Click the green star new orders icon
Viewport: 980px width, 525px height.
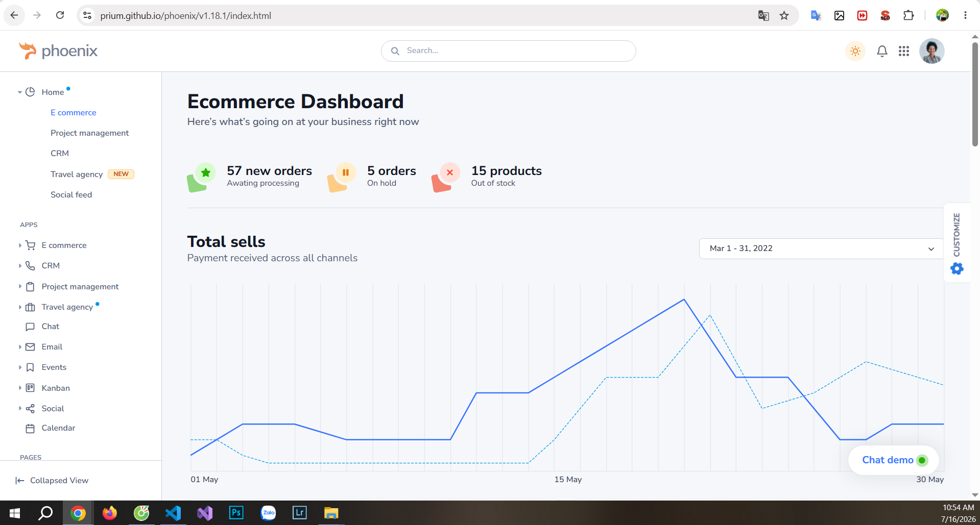(206, 173)
